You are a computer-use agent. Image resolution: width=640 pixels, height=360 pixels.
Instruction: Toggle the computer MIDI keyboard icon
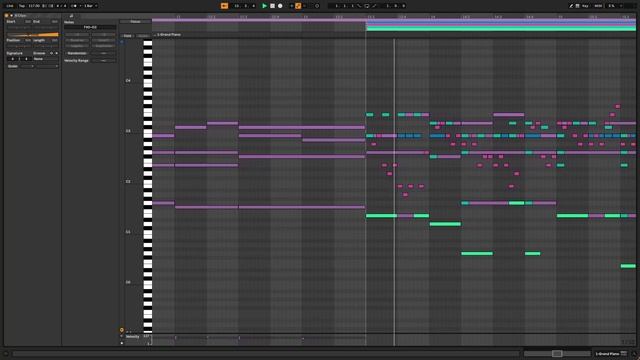[577, 6]
